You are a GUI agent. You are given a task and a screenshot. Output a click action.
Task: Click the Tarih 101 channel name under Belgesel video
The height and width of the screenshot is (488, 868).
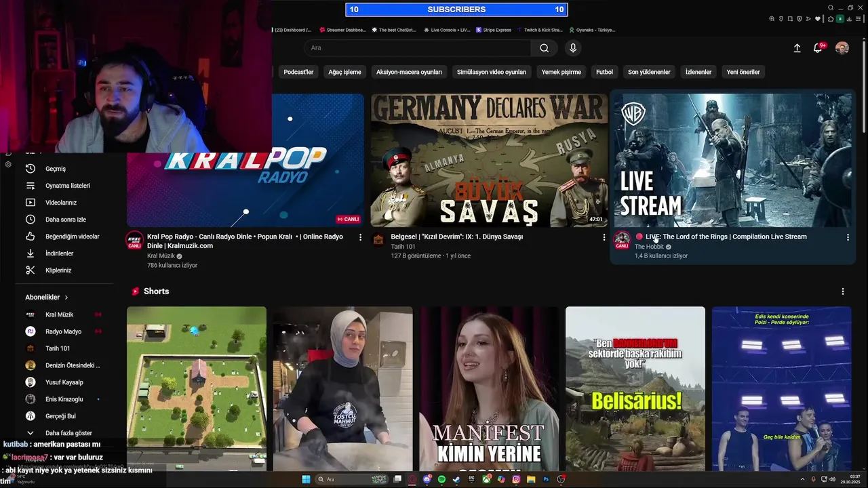point(403,247)
